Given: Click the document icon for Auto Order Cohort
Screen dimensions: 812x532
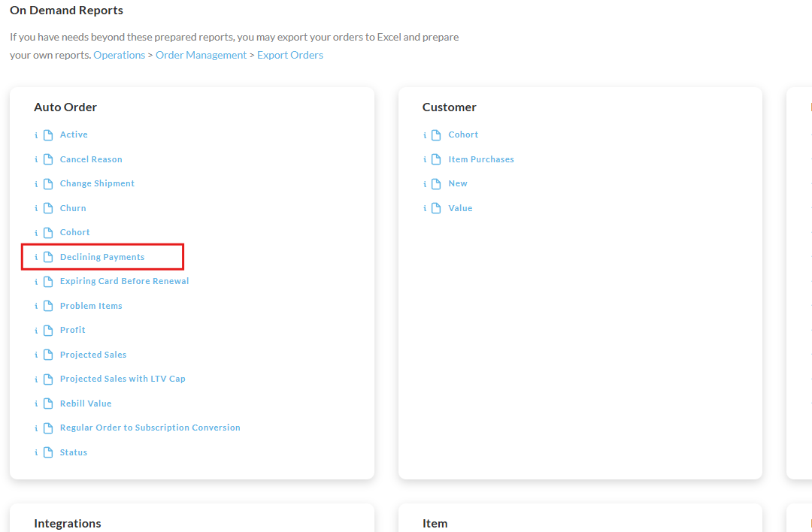Looking at the screenshot, I should pyautogui.click(x=48, y=232).
